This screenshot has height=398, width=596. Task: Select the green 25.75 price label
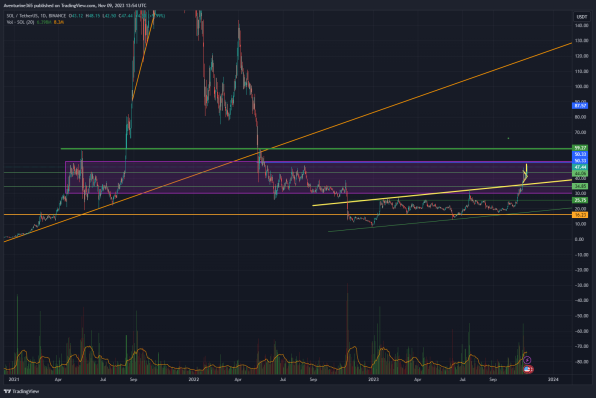click(580, 200)
